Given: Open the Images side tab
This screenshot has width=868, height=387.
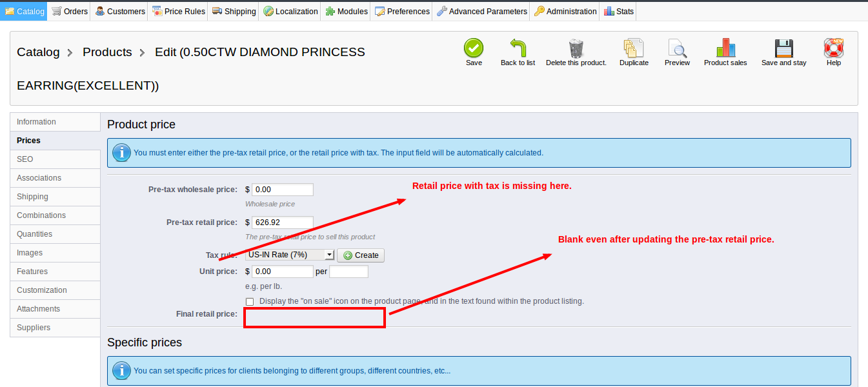Looking at the screenshot, I should pos(56,253).
